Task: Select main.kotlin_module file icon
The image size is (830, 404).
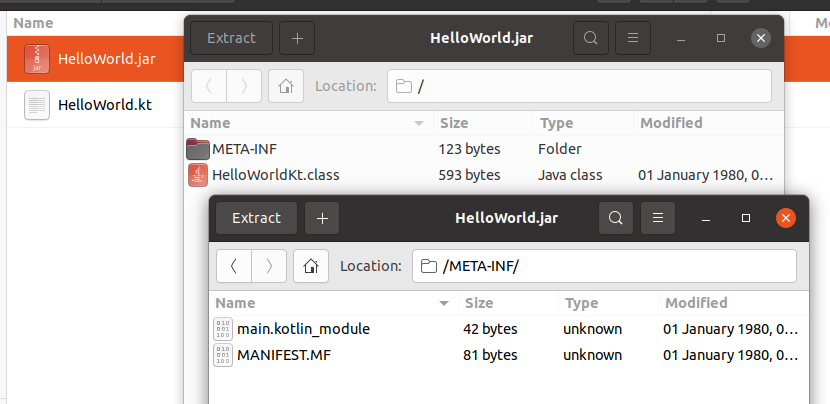Action: click(x=223, y=329)
